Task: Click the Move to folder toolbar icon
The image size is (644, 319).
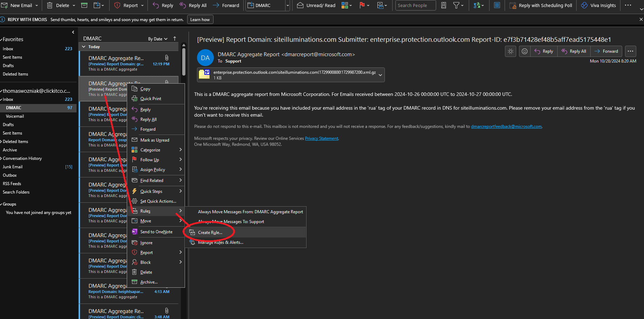Action: coord(97,5)
